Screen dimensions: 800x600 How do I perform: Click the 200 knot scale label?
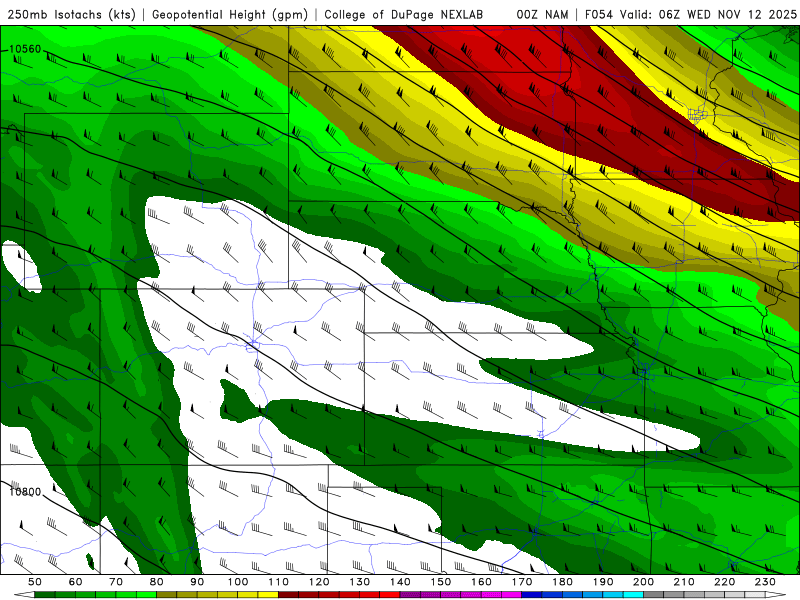(643, 582)
